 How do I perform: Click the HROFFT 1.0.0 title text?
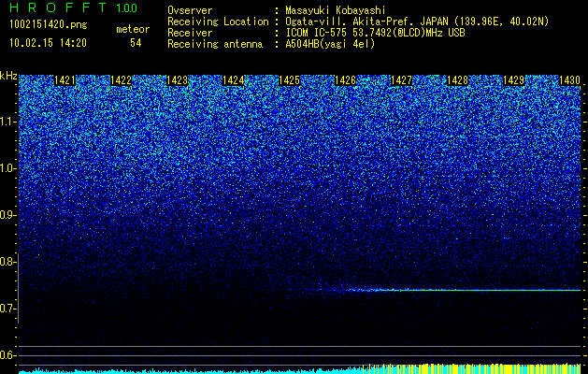coord(74,7)
